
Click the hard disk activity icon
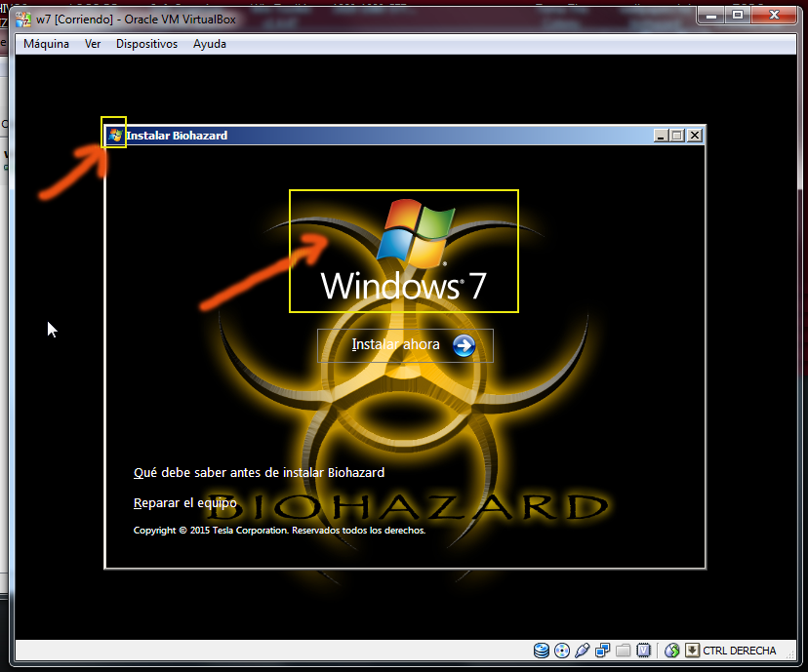tap(541, 651)
